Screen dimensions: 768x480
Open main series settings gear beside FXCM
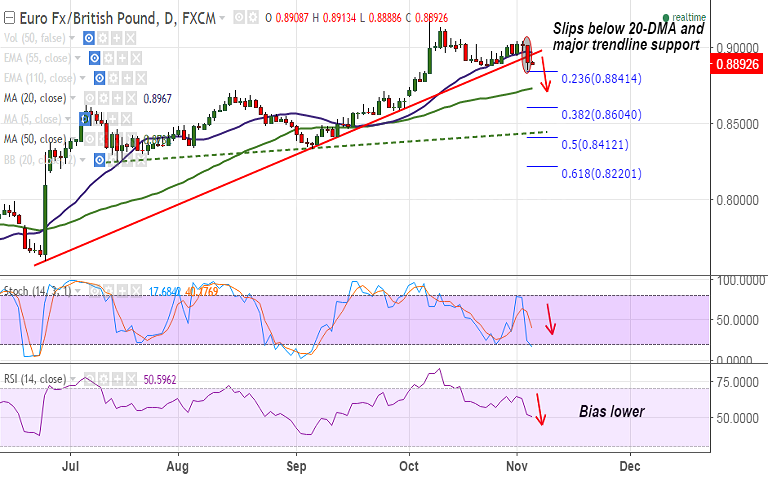pos(252,18)
